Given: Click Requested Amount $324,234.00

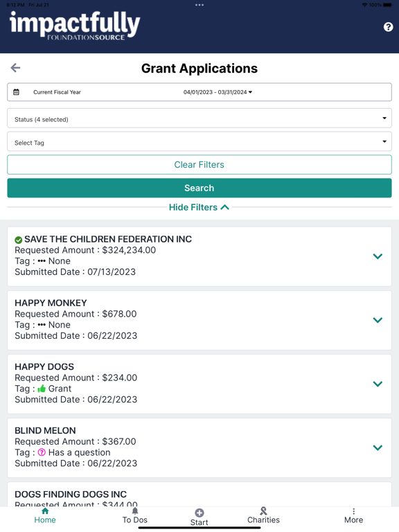Looking at the screenshot, I should (85, 250).
